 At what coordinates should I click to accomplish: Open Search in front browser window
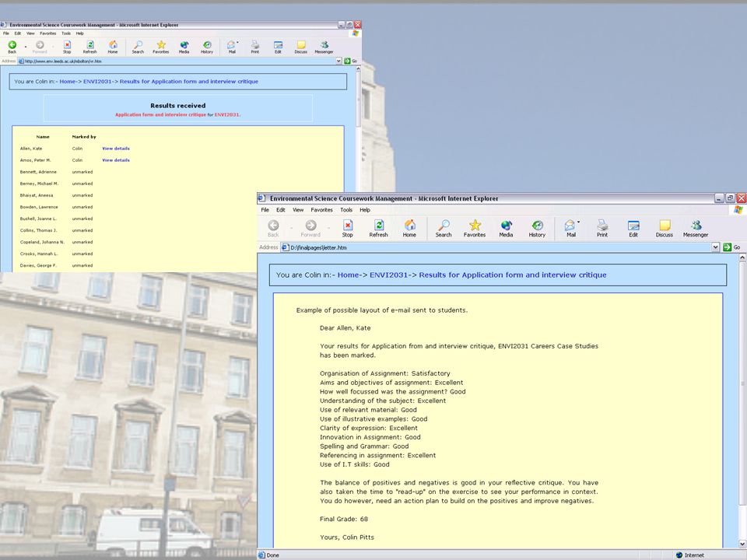[444, 228]
